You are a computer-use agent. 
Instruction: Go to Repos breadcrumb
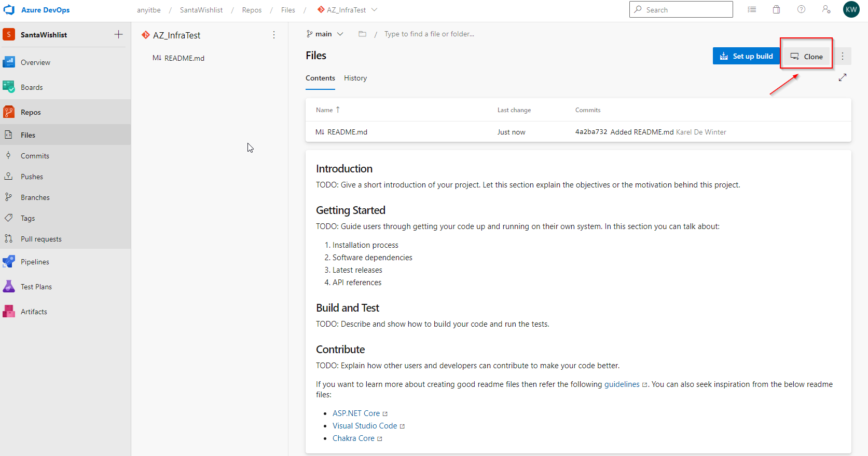(252, 10)
